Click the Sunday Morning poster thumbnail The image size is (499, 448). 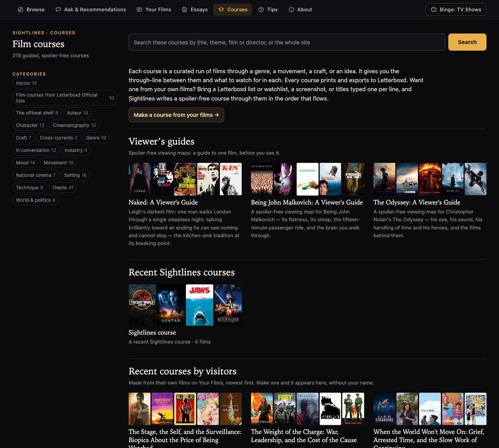coord(185,179)
